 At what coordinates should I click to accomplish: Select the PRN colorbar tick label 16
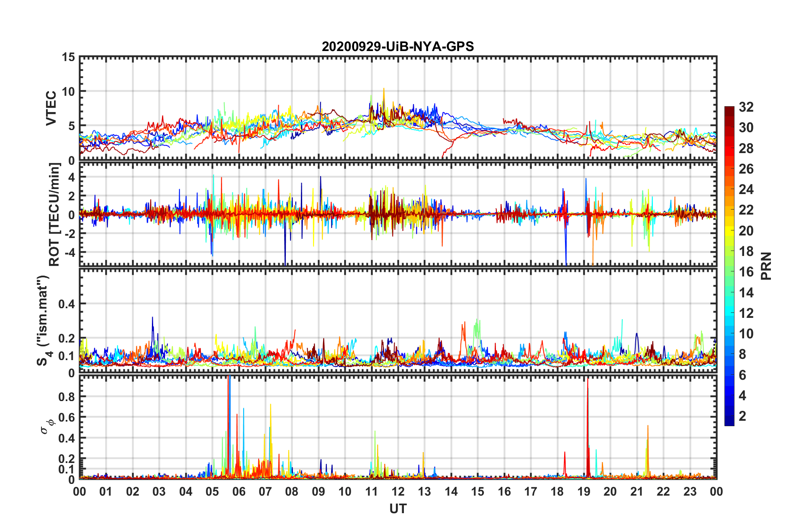click(x=746, y=272)
